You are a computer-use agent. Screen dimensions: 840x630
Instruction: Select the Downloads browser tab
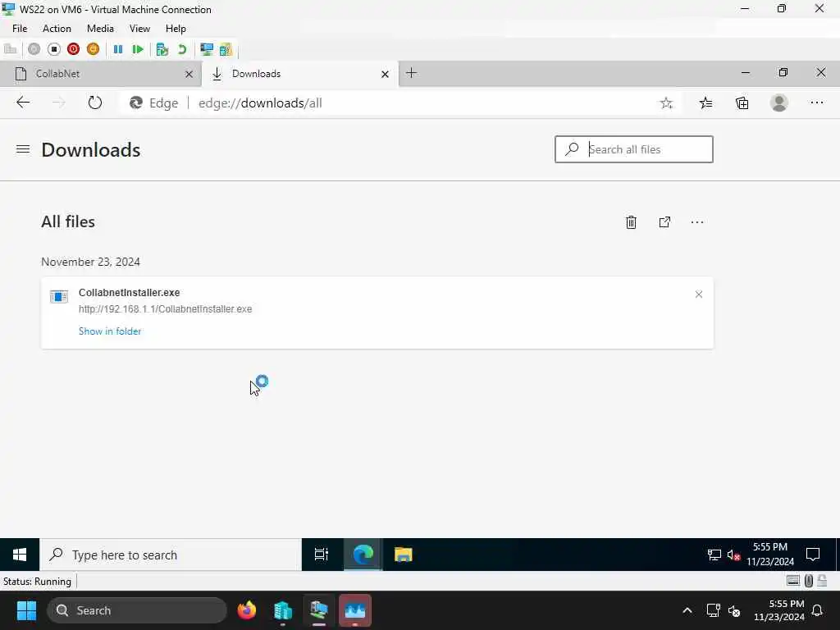point(299,74)
